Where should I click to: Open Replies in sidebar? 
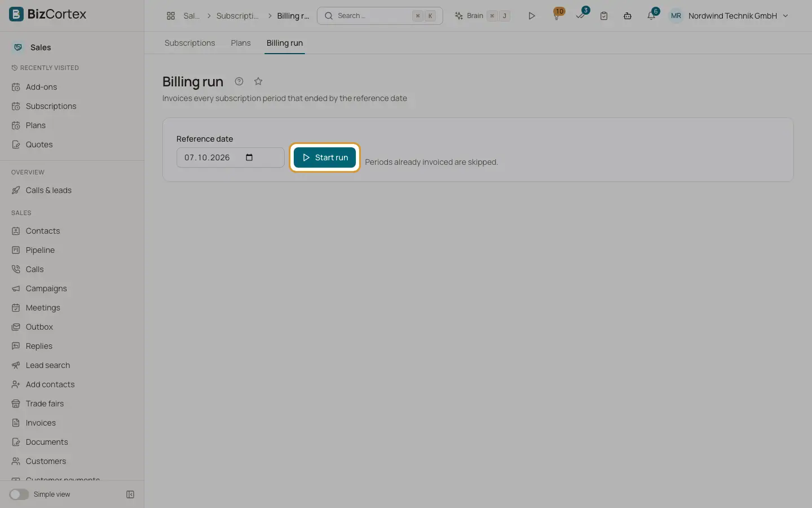(x=72, y=346)
